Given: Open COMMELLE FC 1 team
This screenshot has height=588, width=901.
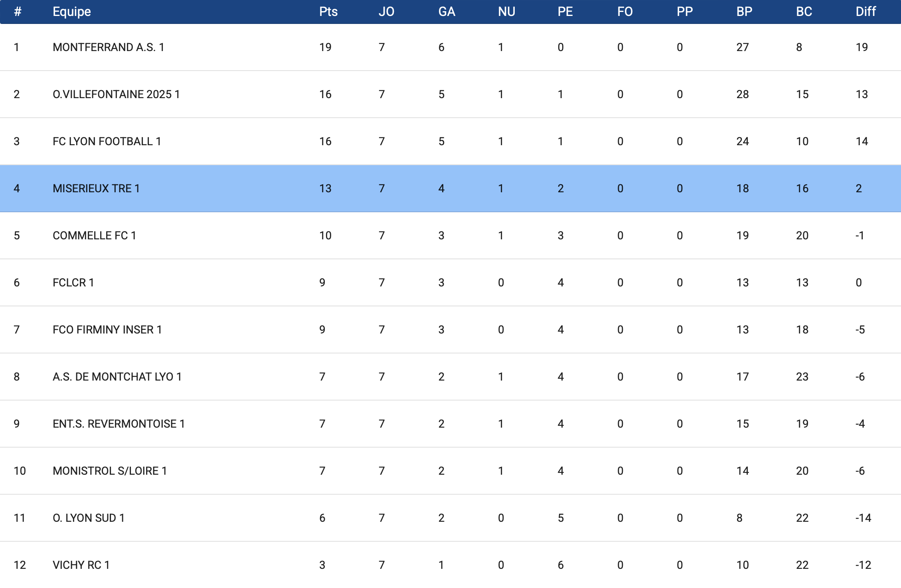Looking at the screenshot, I should point(94,236).
